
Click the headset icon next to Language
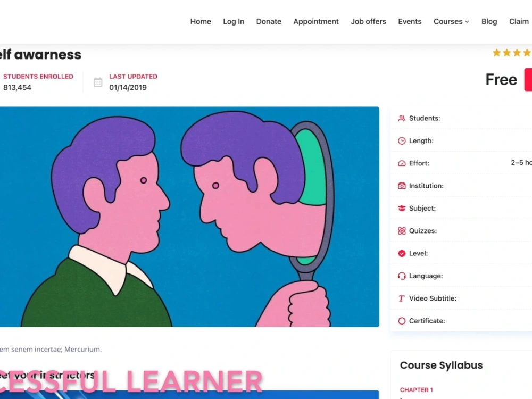402,276
